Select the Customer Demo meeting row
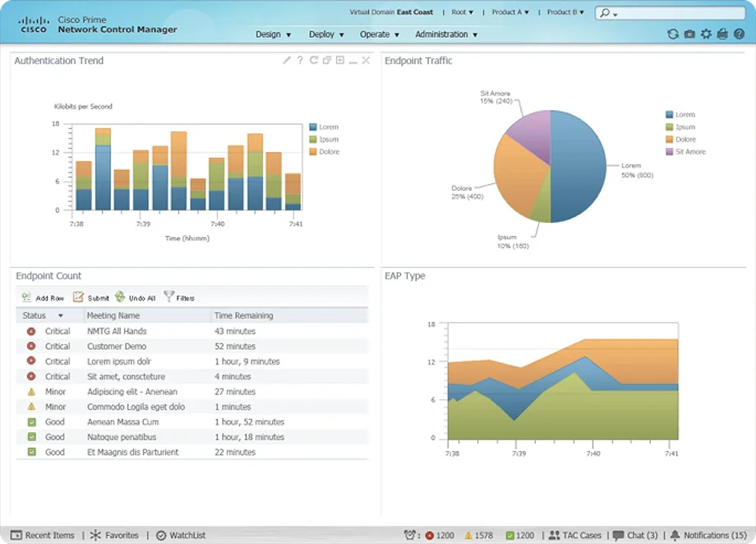This screenshot has width=756, height=544. (192, 346)
